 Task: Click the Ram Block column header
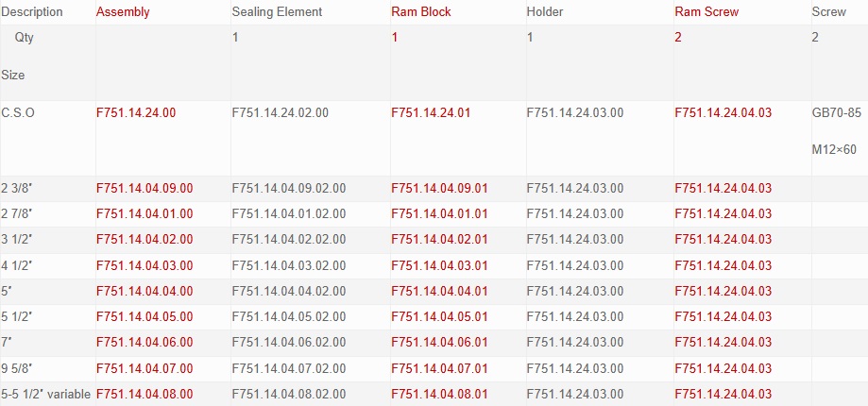(x=420, y=12)
